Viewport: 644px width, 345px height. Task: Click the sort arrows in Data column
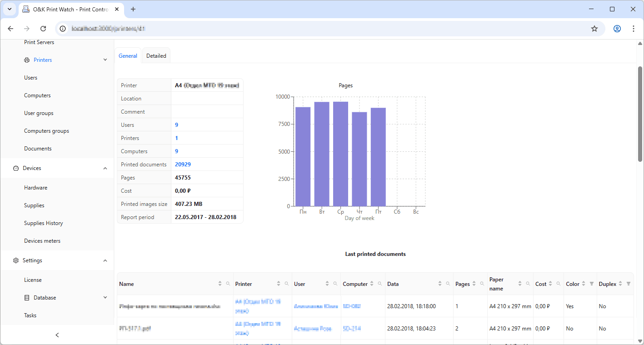click(439, 284)
